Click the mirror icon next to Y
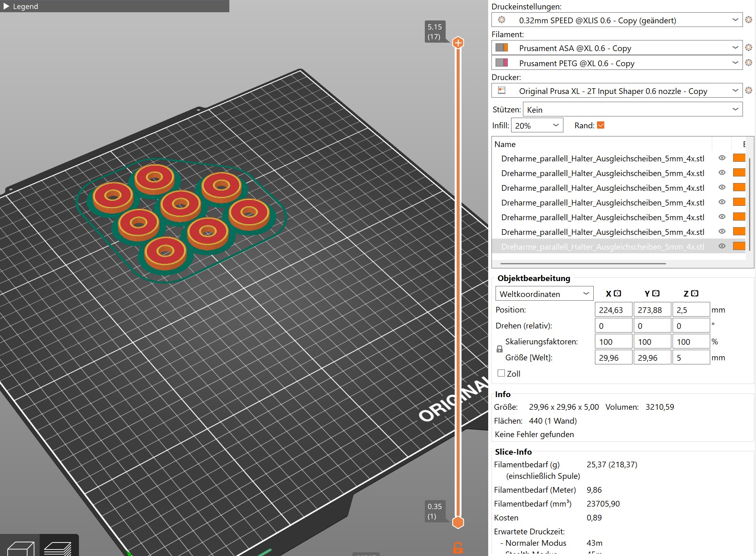 (x=656, y=293)
